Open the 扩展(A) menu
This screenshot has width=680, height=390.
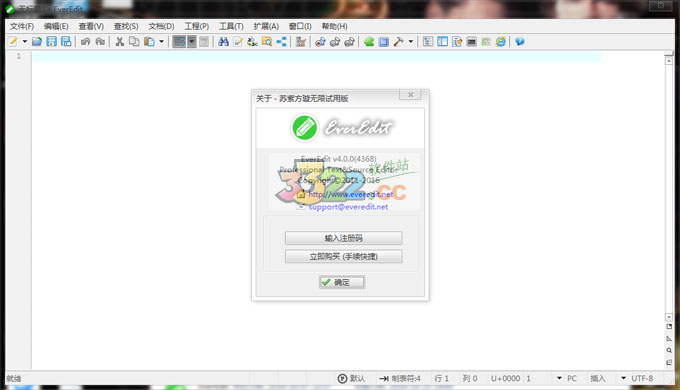(x=266, y=26)
